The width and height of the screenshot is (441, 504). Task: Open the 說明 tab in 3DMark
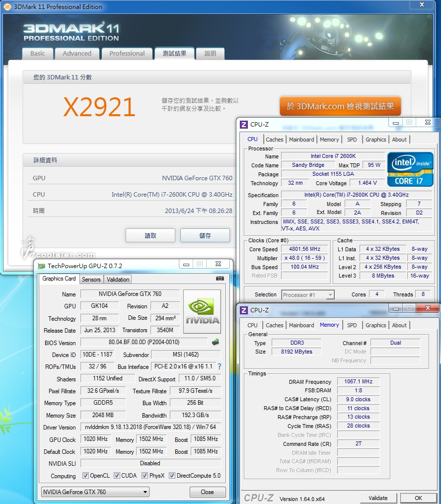pos(210,54)
